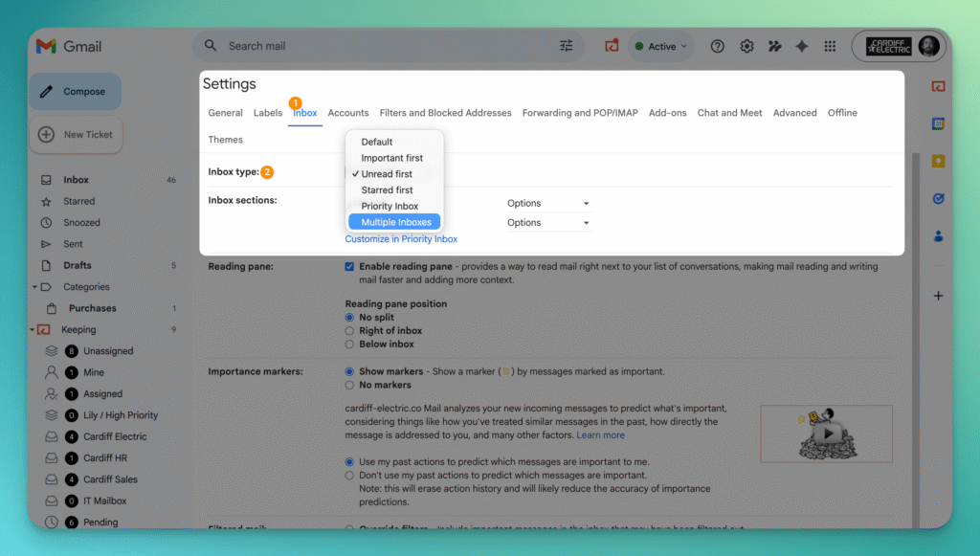
Task: Select Don't use my past actions option
Action: [x=349, y=476]
